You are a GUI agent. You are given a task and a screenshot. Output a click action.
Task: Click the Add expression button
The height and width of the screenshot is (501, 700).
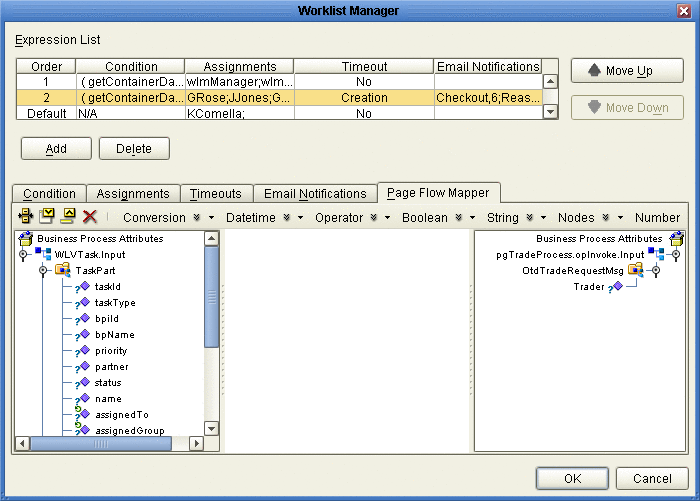click(56, 148)
